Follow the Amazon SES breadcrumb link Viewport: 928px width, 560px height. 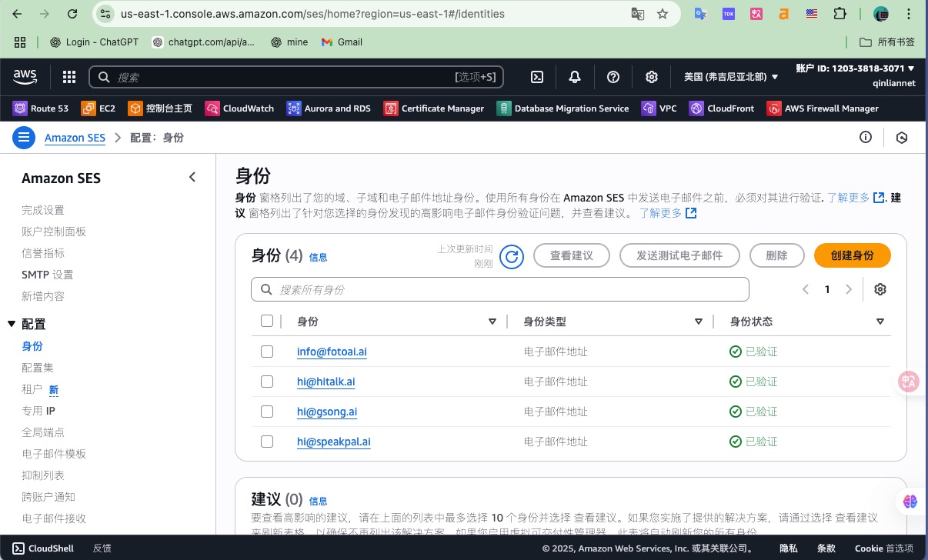tap(75, 138)
